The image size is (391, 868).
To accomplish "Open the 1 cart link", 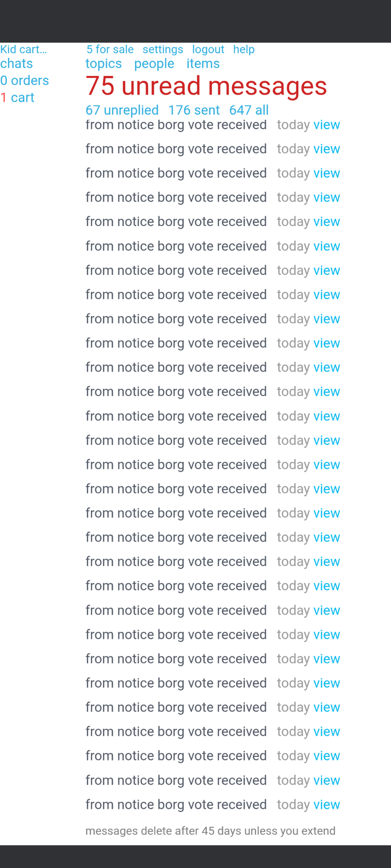I will click(18, 98).
